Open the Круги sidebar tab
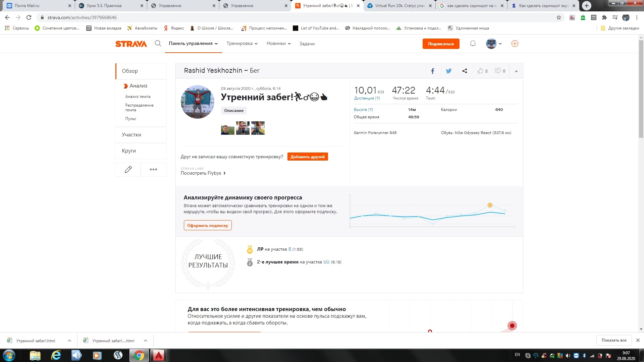This screenshot has width=644, height=362. point(129,151)
